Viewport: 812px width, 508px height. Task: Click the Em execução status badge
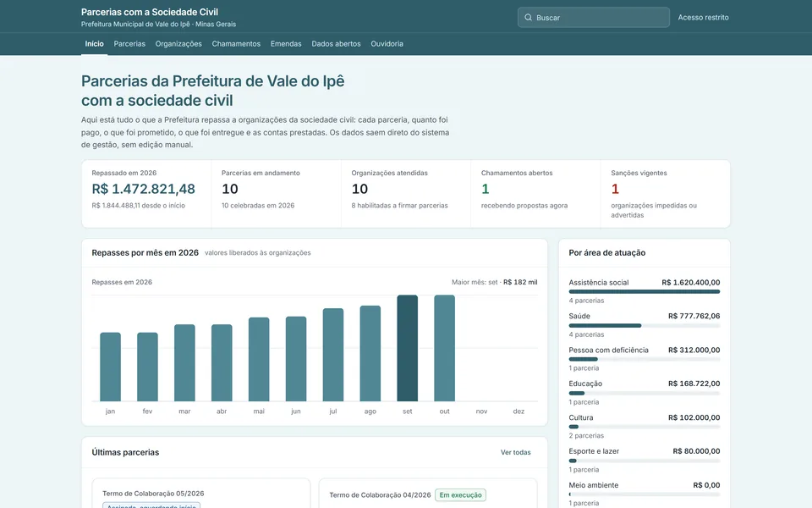460,495
